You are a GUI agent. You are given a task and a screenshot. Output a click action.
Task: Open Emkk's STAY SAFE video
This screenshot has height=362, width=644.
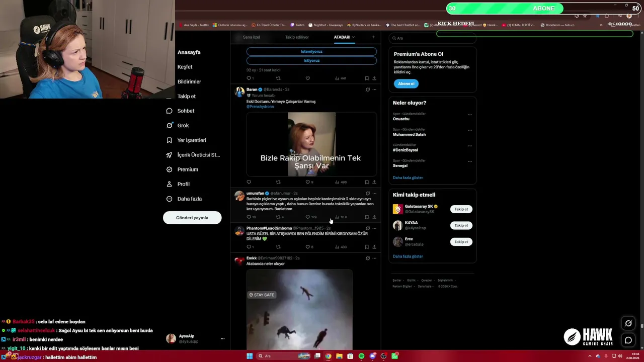[x=299, y=309]
